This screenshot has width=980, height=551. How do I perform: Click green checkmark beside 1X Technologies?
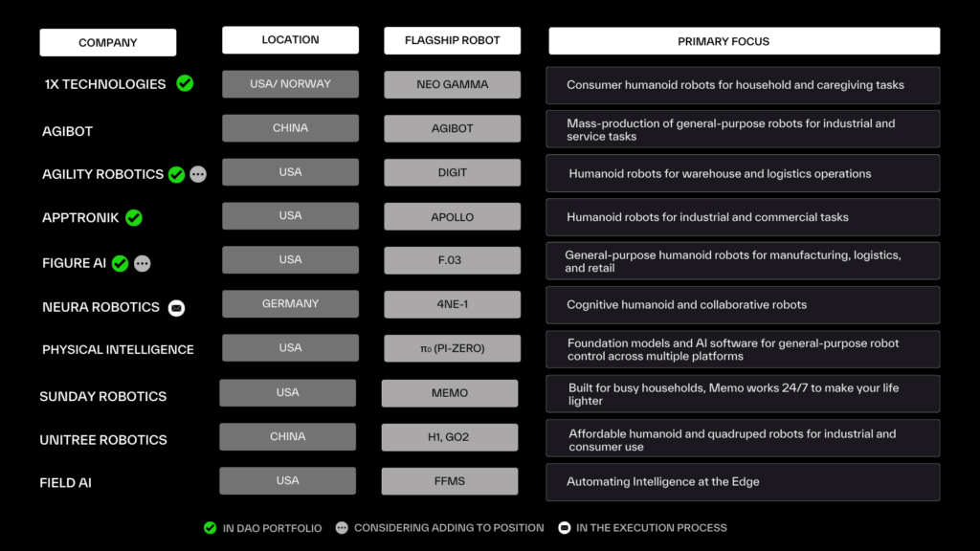coord(185,83)
